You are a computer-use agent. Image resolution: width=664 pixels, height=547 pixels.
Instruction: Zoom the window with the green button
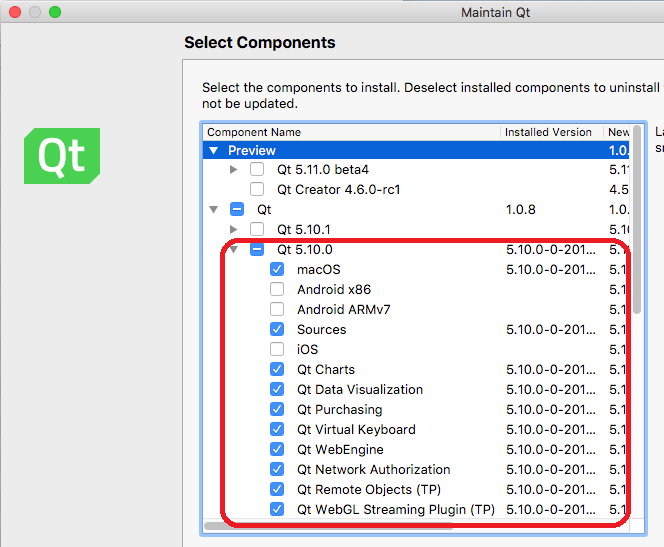coord(55,12)
